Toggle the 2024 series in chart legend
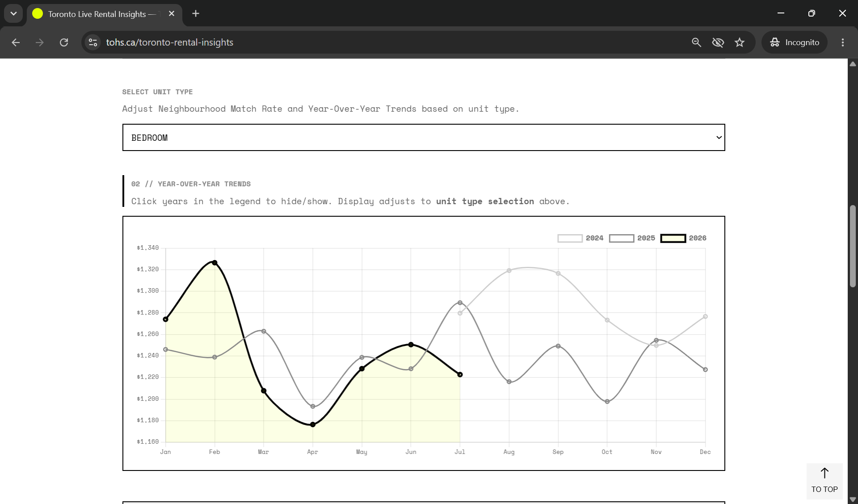Viewport: 858px width, 504px height. point(580,238)
